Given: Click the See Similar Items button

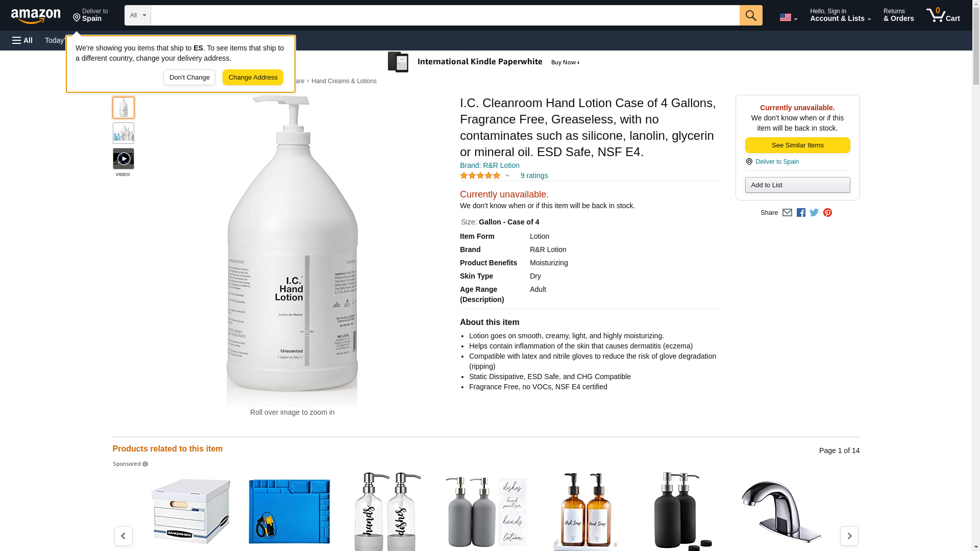Looking at the screenshot, I should 797,145.
